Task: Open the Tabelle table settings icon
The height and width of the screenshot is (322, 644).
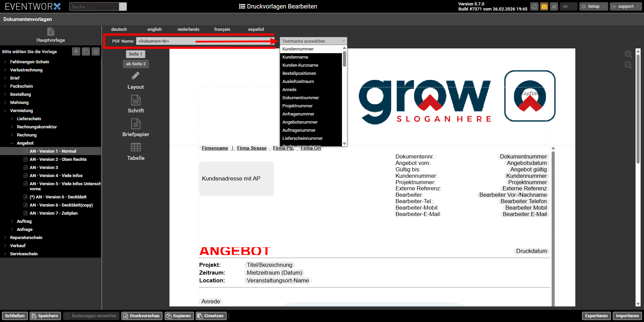Action: click(136, 147)
